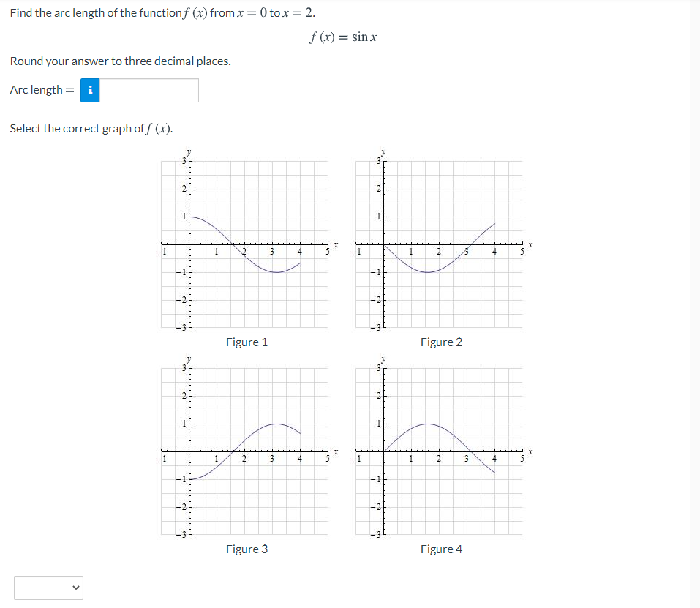Click the blue info icon beside Arc length
The height and width of the screenshot is (608, 700).
point(89,90)
